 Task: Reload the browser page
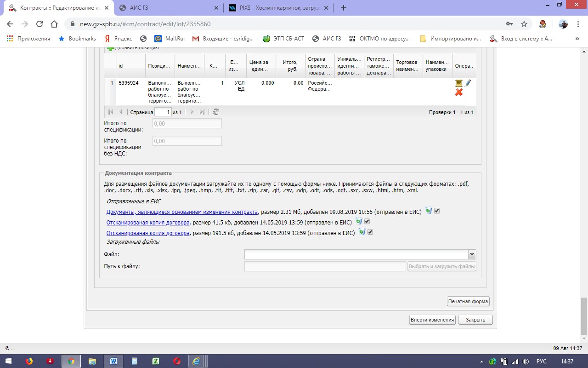[x=40, y=24]
